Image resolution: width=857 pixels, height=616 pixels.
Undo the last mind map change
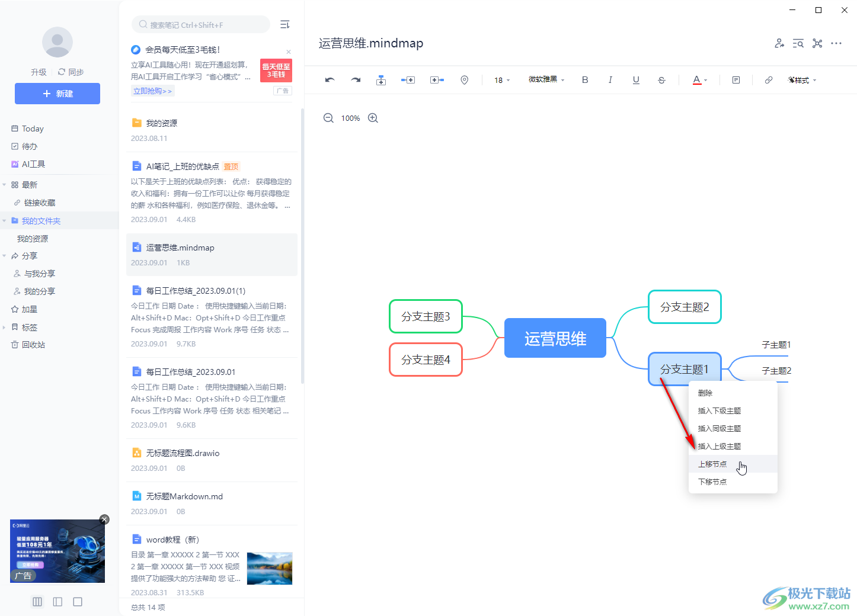pos(330,79)
